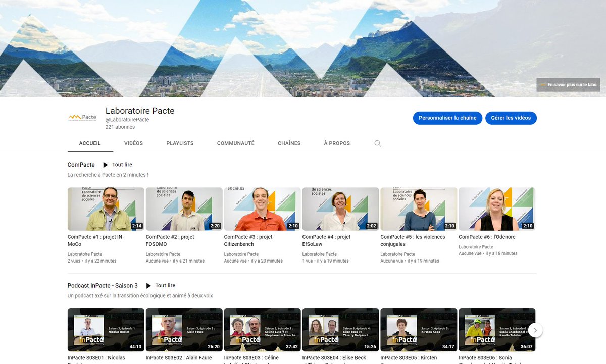The image size is (606, 364).
Task: Open InPacte S03E04 Elise Beck thumbnail
Action: 341,330
